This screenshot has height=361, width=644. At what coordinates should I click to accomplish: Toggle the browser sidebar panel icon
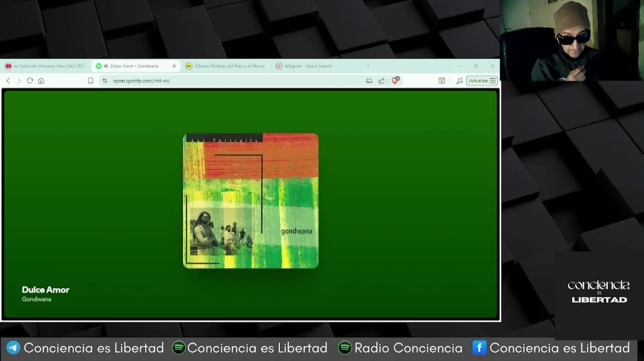point(441,81)
